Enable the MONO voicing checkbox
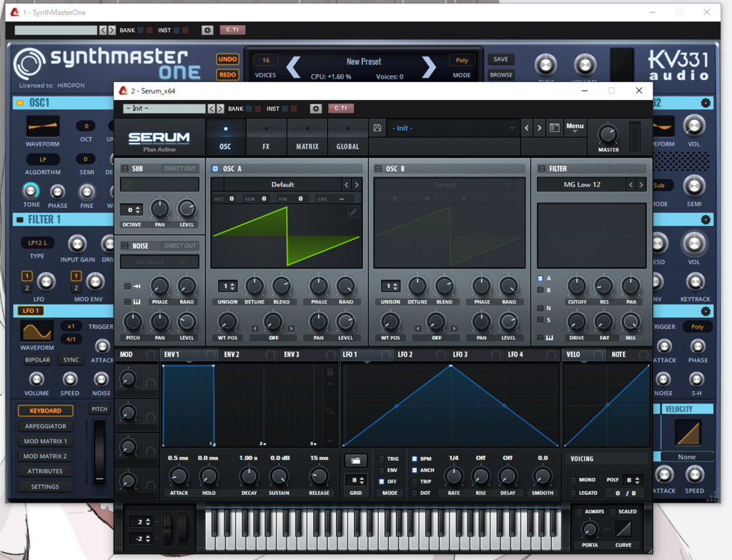This screenshot has width=732, height=560. (x=573, y=480)
